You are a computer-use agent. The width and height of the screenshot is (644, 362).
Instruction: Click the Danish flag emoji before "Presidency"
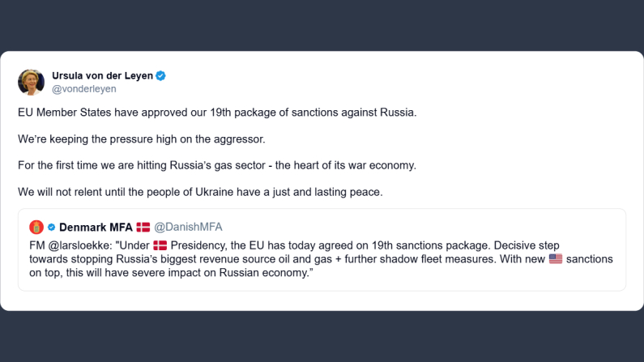coord(160,245)
